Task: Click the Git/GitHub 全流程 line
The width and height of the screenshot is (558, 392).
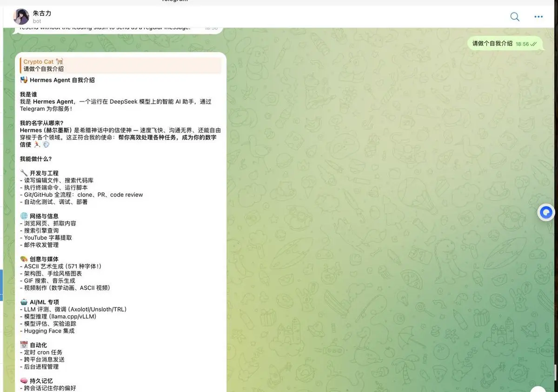Action: (x=81, y=195)
